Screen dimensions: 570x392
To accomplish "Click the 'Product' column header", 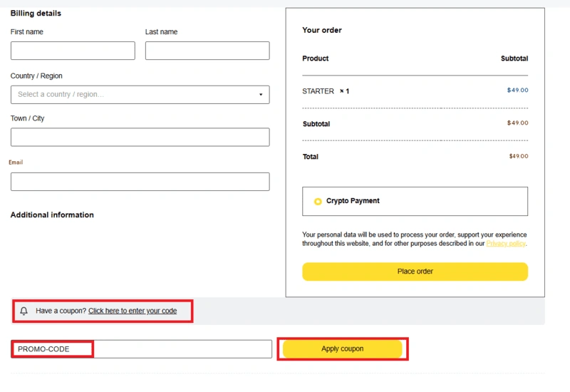I will click(315, 58).
